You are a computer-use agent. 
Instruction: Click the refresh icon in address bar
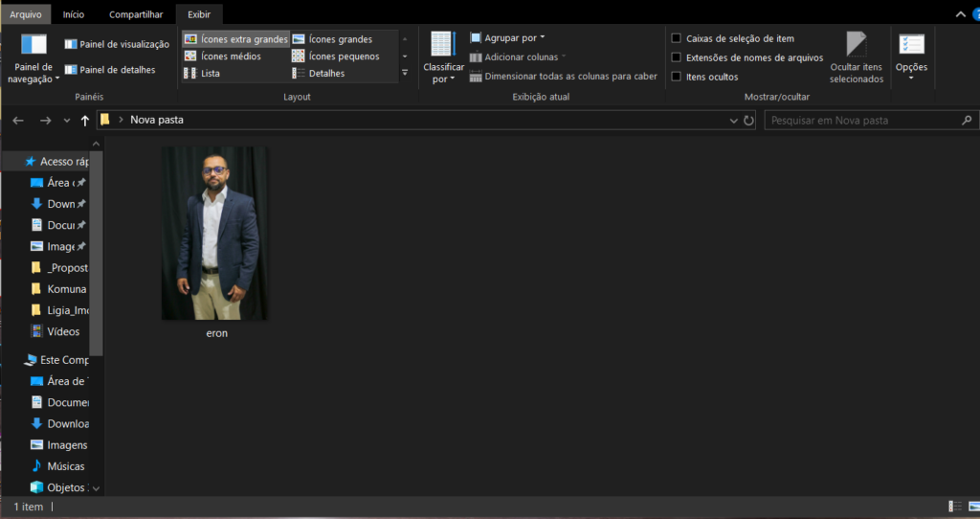pyautogui.click(x=748, y=121)
